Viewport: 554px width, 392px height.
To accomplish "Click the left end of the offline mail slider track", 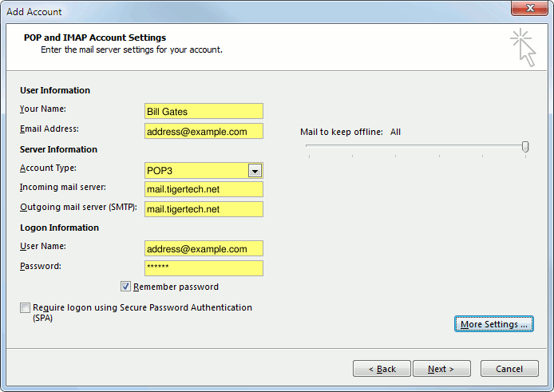I will point(308,147).
